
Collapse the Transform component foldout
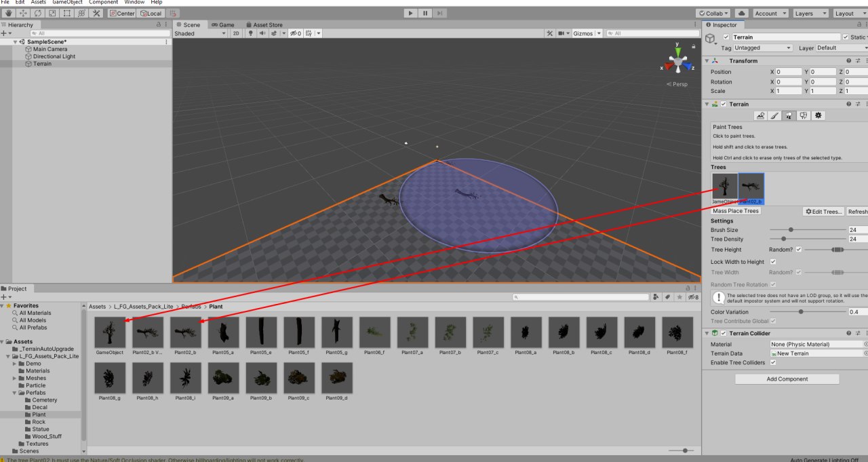coord(707,61)
